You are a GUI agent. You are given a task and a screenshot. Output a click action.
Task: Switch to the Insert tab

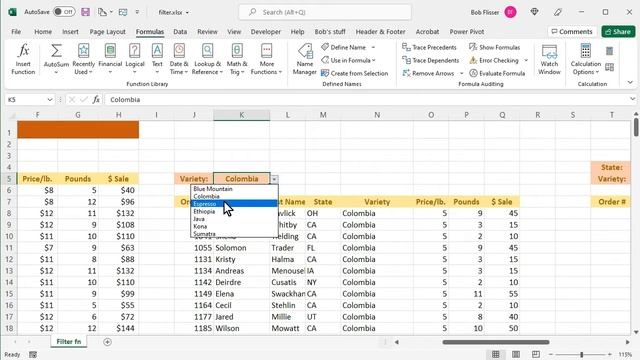[x=70, y=31]
